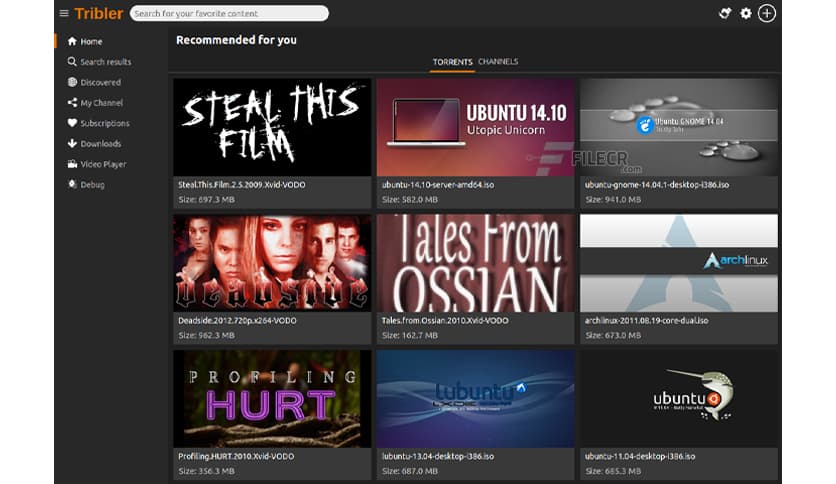
Task: Click Steal.This.Film.2.5.2009.Xvid-VODO title
Action: (x=242, y=184)
